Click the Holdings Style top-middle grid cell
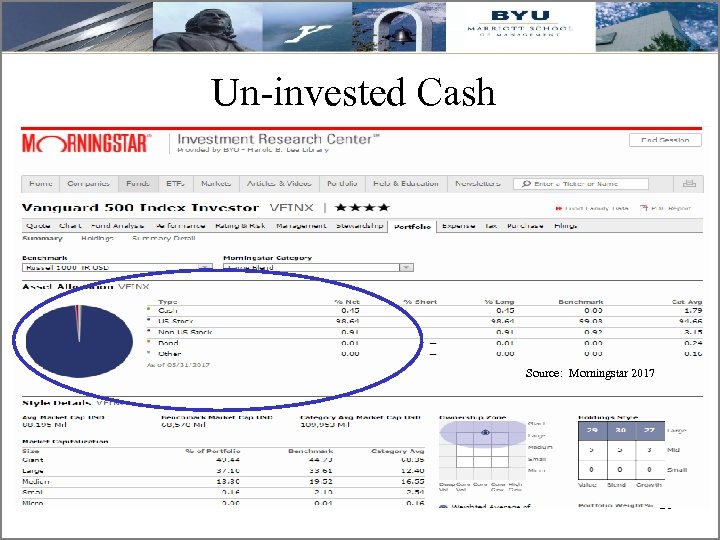 click(621, 431)
